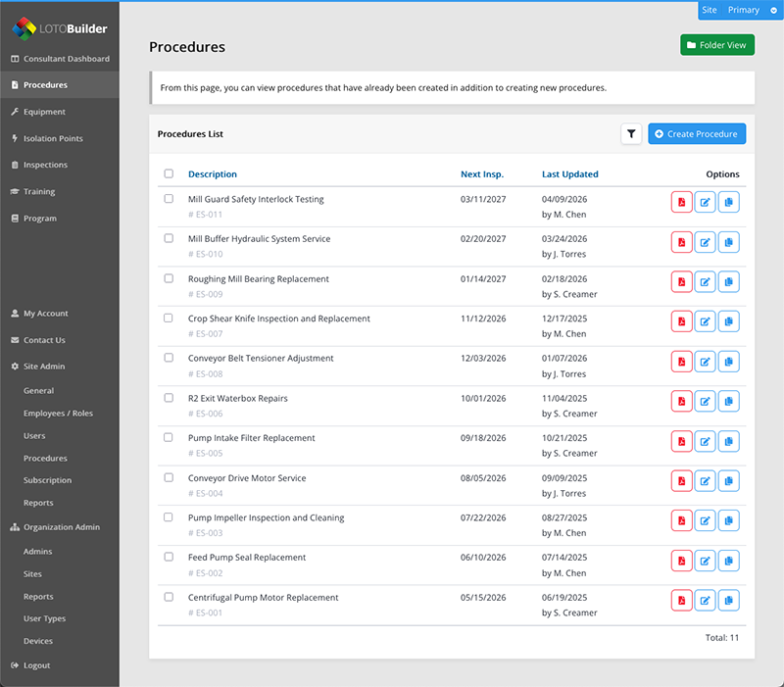784x687 pixels.
Task: Open Sites under Organization Admin
Action: click(x=32, y=574)
